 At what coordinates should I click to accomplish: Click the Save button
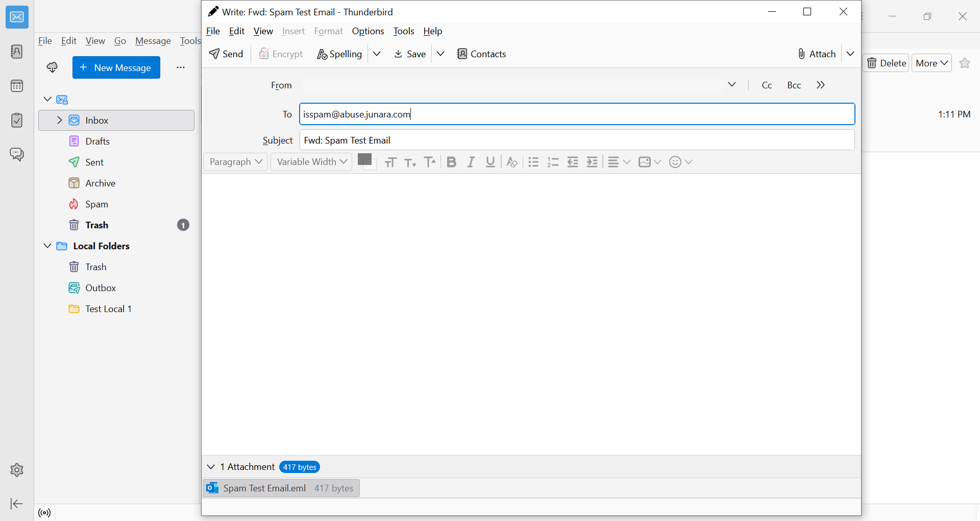click(410, 54)
